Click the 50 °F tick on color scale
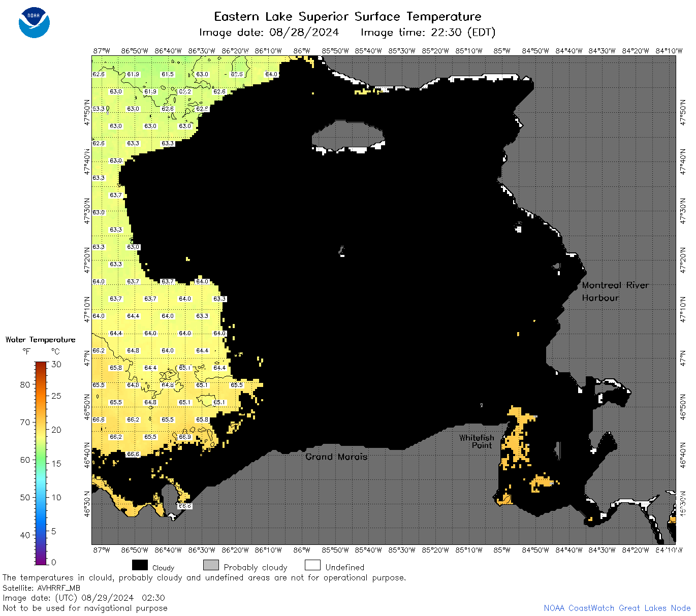The height and width of the screenshot is (616, 696). [25, 497]
